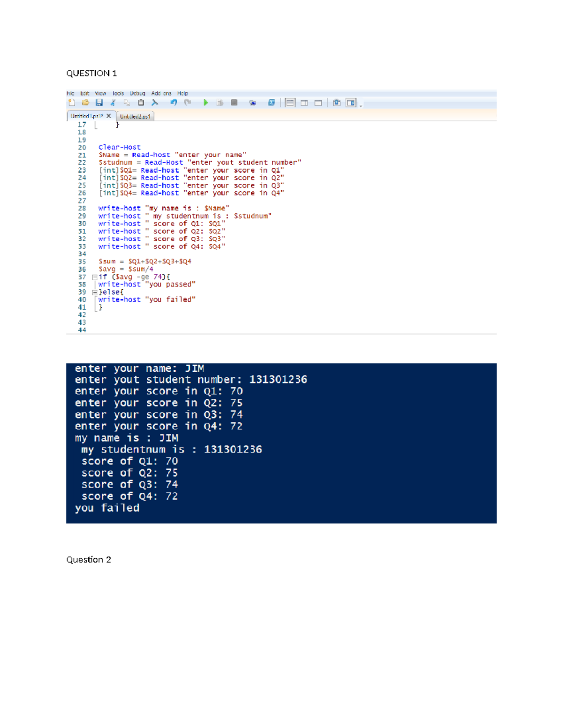563x728 pixels.
Task: Click 'score of Q3: 74' console output
Action: coord(129,484)
